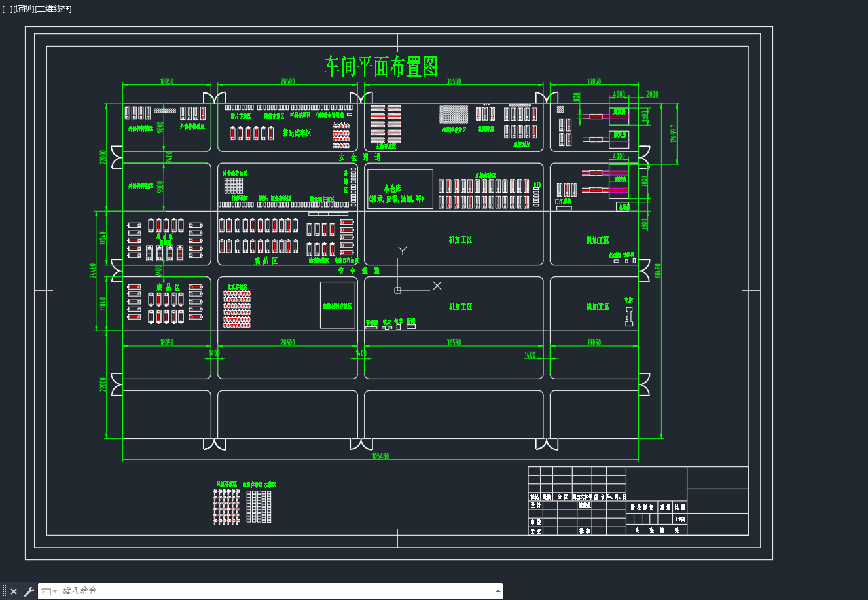Select the 小仓库 label
868x600 pixels.
[393, 188]
